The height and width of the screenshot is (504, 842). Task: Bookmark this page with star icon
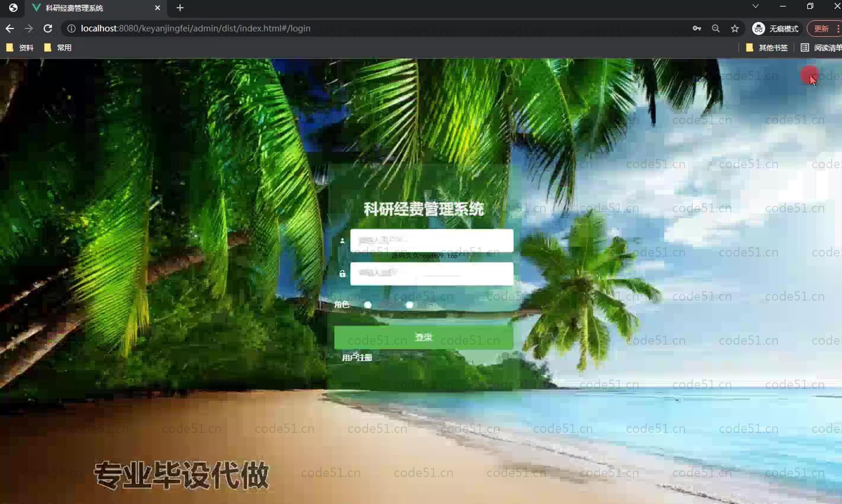(735, 28)
